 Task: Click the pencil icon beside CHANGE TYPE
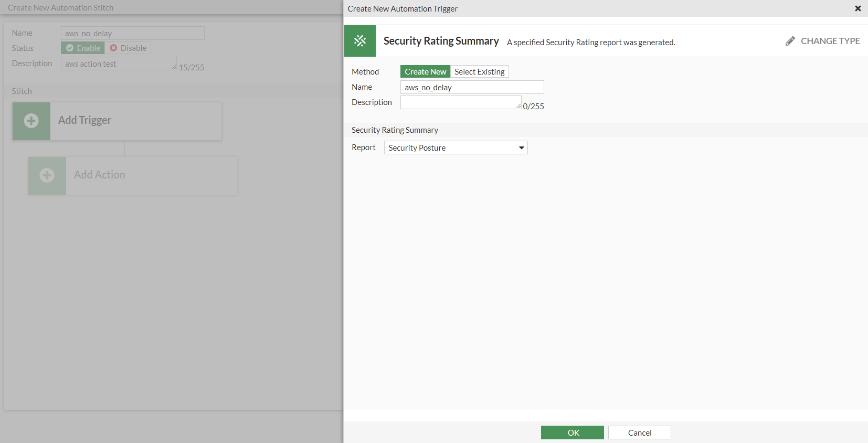point(790,41)
